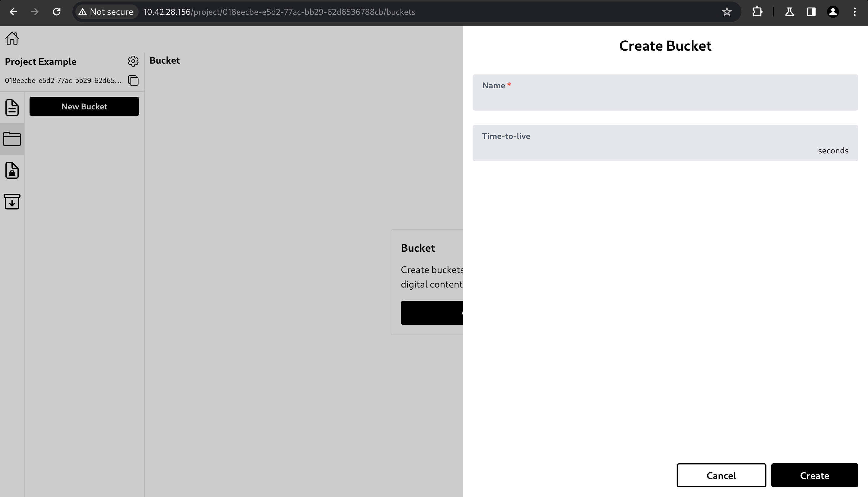Open the archive section via box icon

point(12,202)
